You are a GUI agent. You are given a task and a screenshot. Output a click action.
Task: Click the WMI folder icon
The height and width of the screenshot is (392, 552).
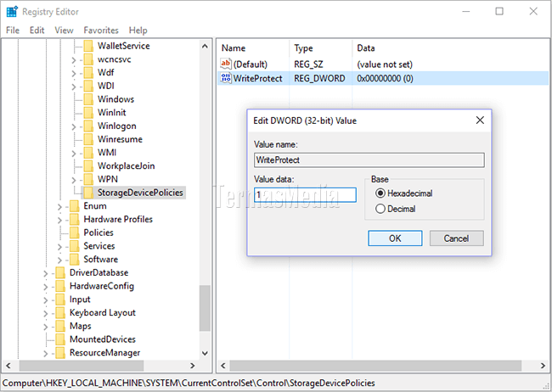coord(88,153)
